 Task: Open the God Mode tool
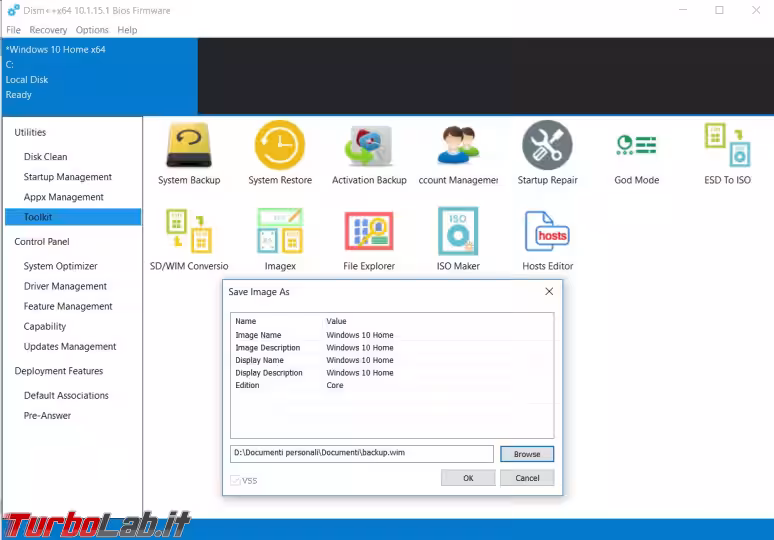click(637, 158)
